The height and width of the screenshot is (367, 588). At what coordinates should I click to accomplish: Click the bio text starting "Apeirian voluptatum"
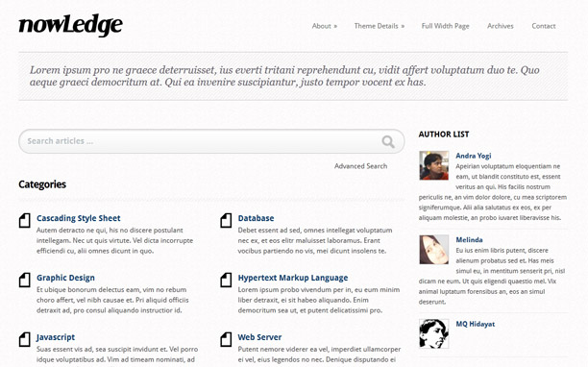(x=493, y=192)
